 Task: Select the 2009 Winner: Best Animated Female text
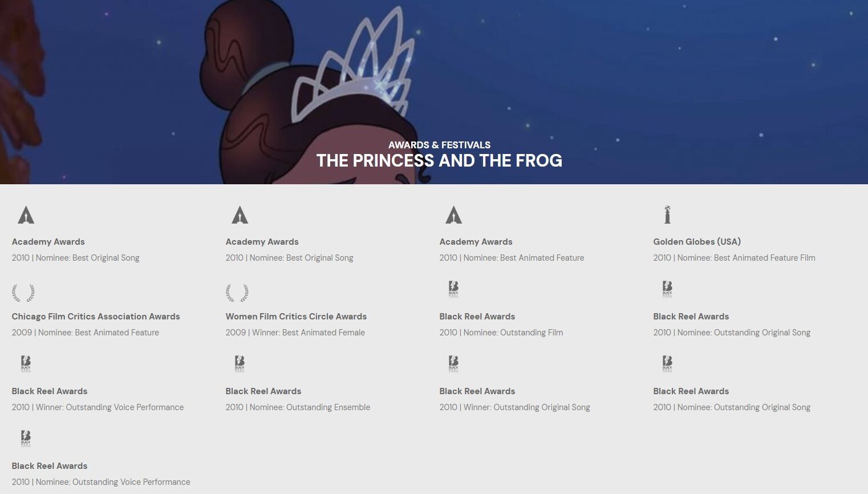pyautogui.click(x=295, y=333)
